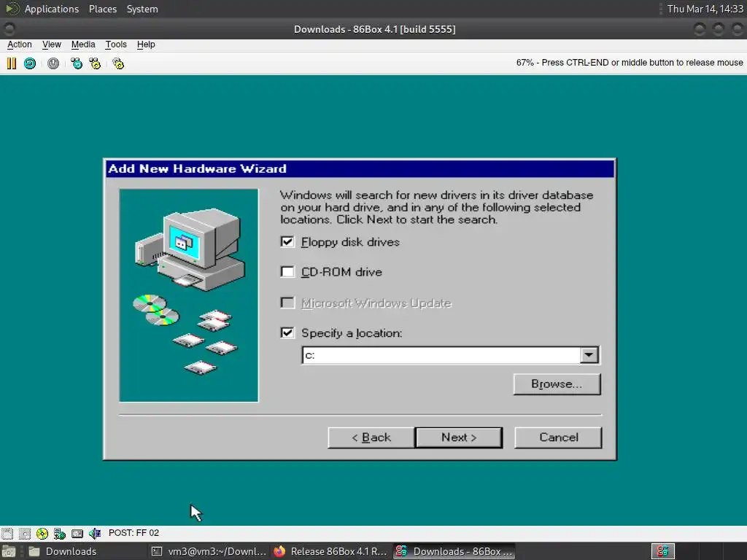Switch to Release 86Box Firefox taskbar window
Screen dimensions: 747x560
pyautogui.click(x=332, y=551)
